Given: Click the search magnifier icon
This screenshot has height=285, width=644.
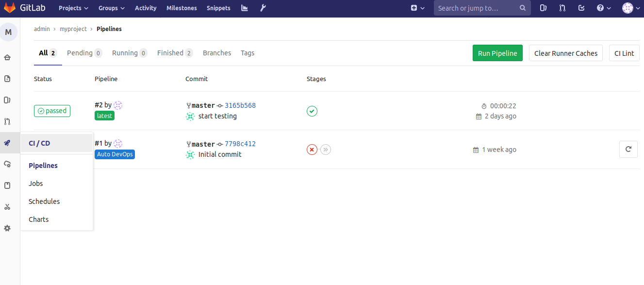Looking at the screenshot, I should [522, 8].
